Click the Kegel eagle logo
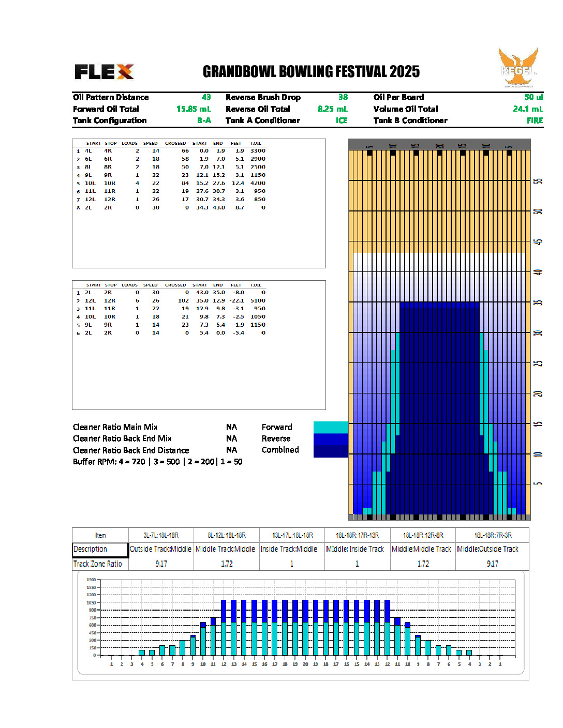563x728 pixels. [x=518, y=68]
